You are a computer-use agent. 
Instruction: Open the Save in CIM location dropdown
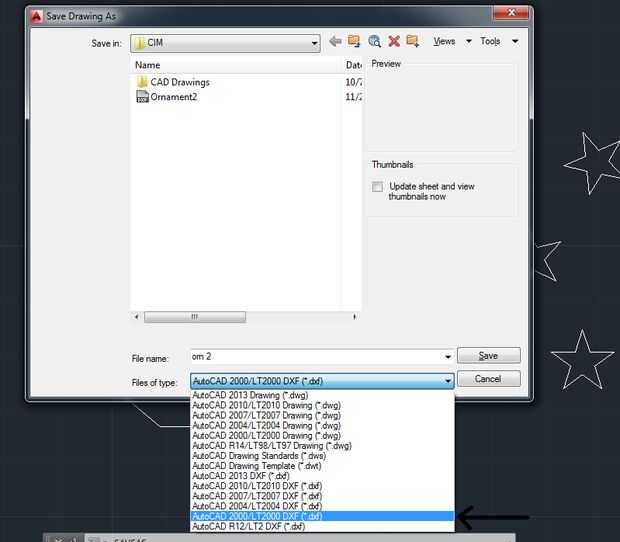tap(225, 43)
